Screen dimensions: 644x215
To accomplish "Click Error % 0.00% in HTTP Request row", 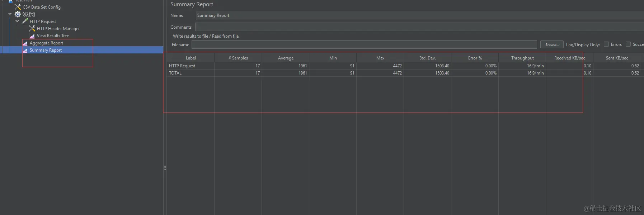I will 491,66.
